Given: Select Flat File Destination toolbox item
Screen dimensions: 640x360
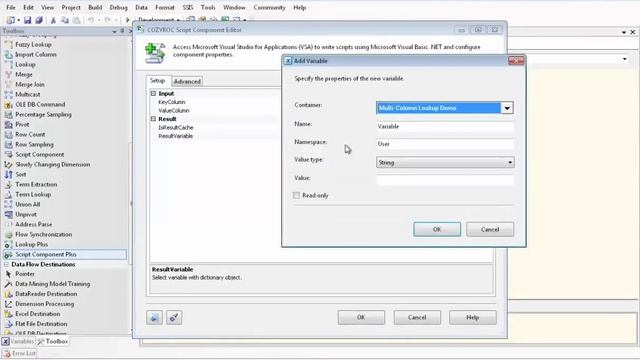Looking at the screenshot, I should click(x=41, y=324).
